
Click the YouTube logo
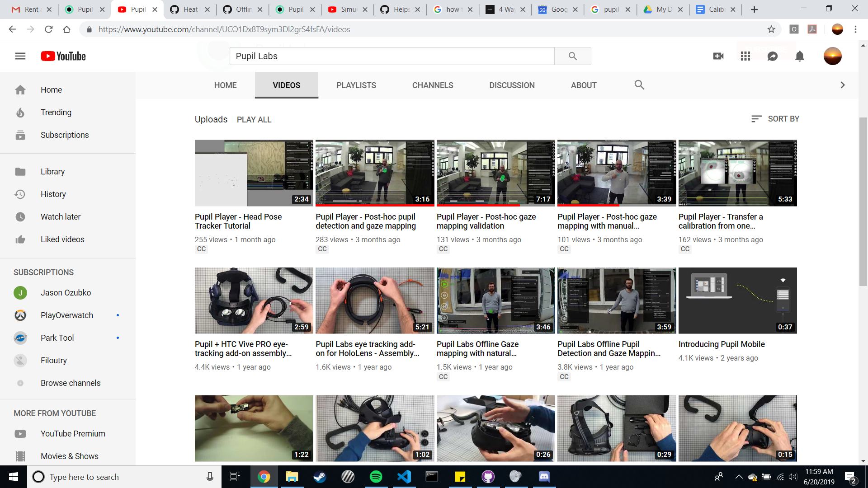(x=63, y=56)
